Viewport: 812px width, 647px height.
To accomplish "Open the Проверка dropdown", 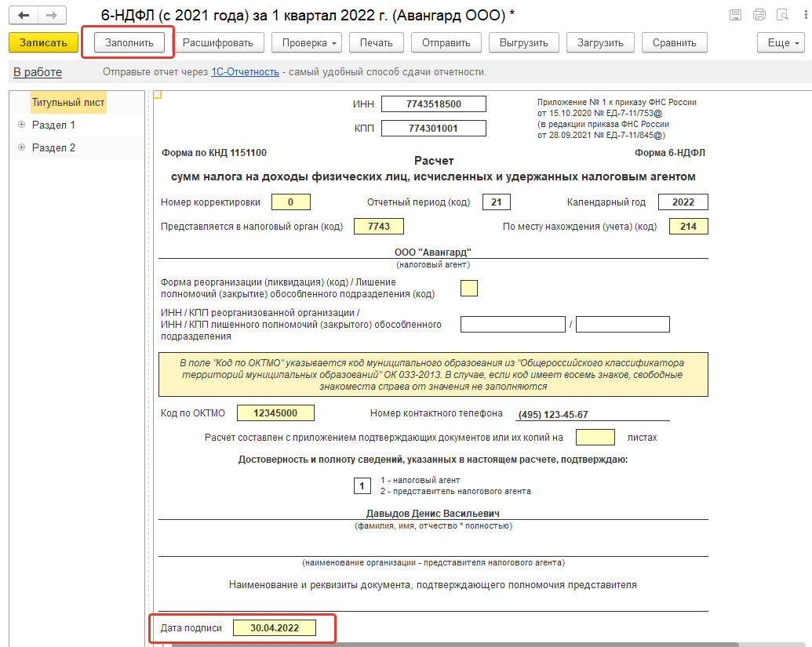I will click(x=308, y=42).
